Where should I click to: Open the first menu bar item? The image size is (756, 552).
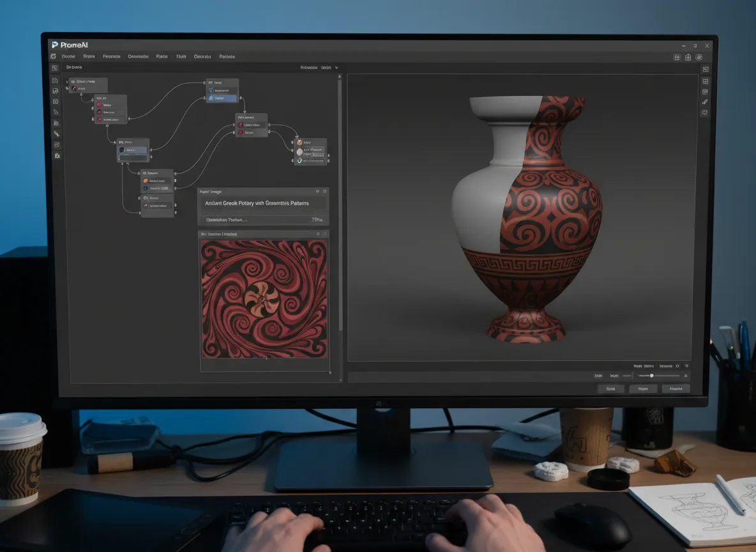68,56
